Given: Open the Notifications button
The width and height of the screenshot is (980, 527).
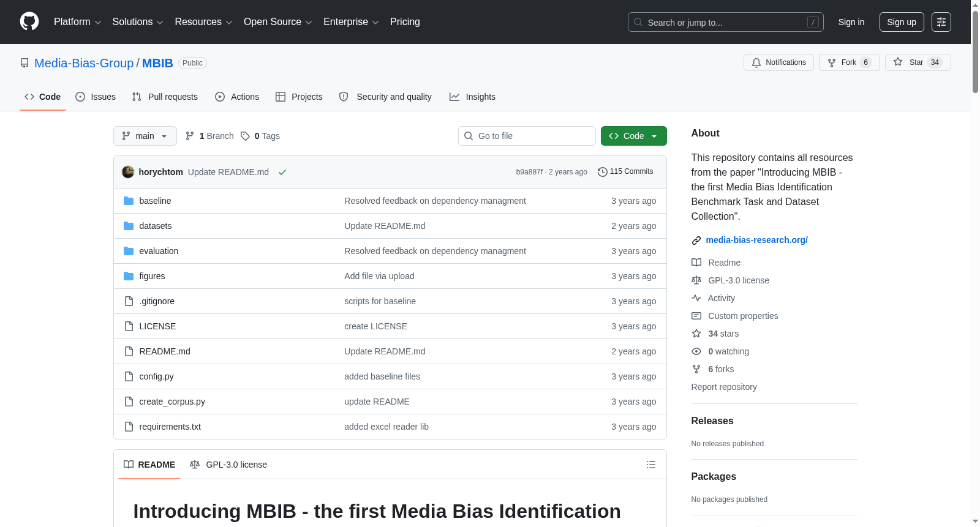Looking at the screenshot, I should click(x=778, y=62).
